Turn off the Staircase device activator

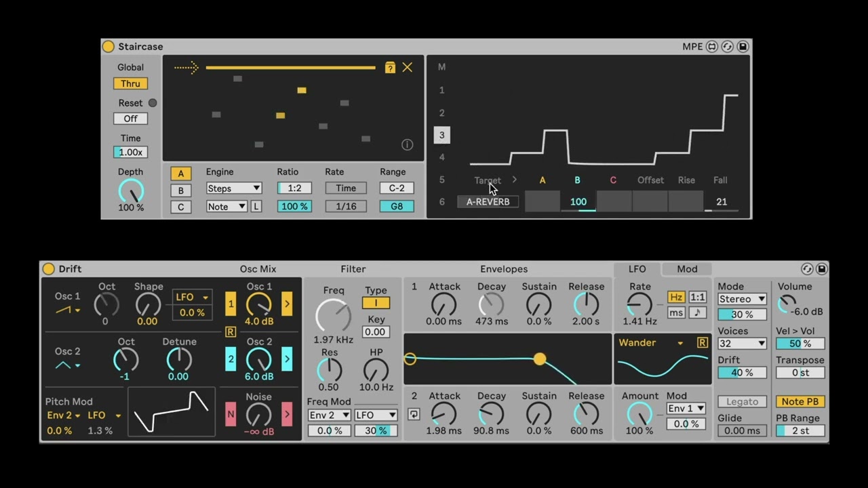pos(108,47)
